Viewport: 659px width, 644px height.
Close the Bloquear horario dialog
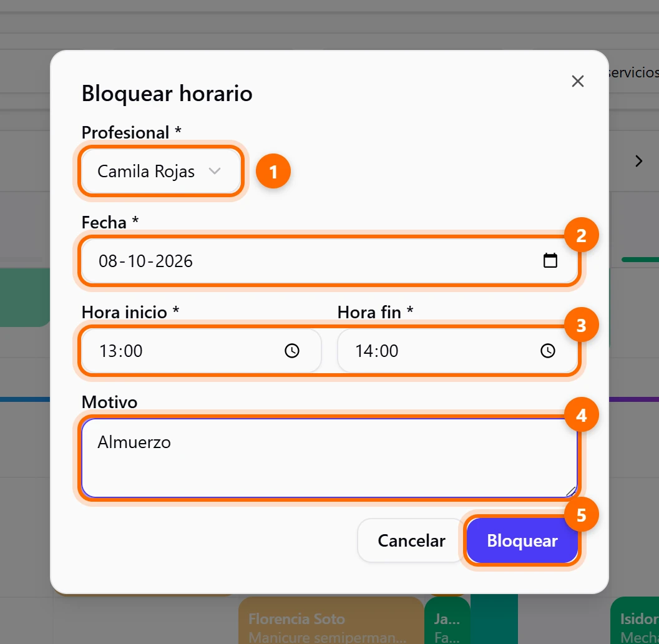577,81
